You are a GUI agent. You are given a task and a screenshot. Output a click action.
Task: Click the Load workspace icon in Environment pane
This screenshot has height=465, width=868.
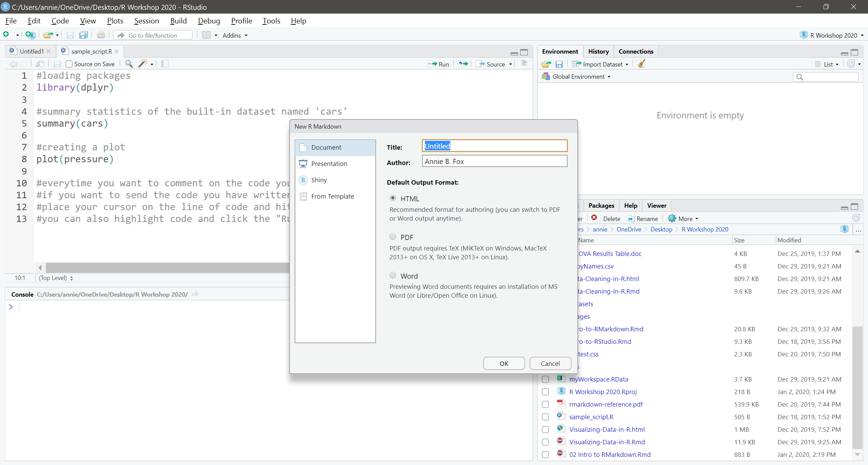546,64
